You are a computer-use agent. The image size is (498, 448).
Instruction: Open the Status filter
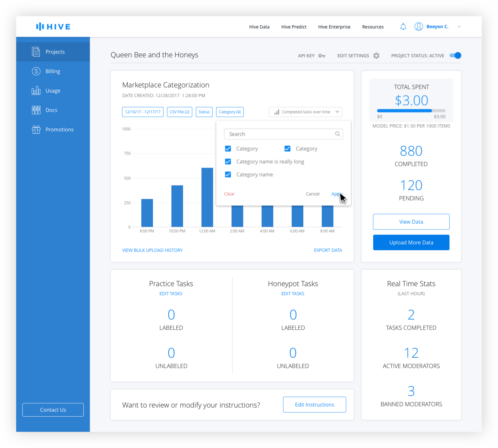point(204,112)
